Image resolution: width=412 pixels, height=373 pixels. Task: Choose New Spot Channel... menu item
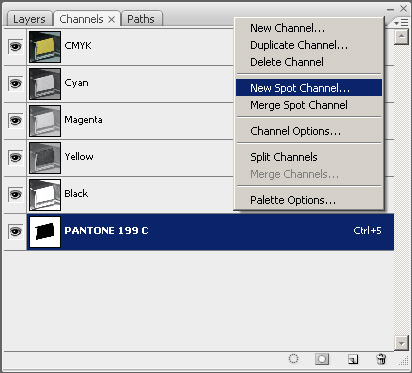(x=309, y=88)
